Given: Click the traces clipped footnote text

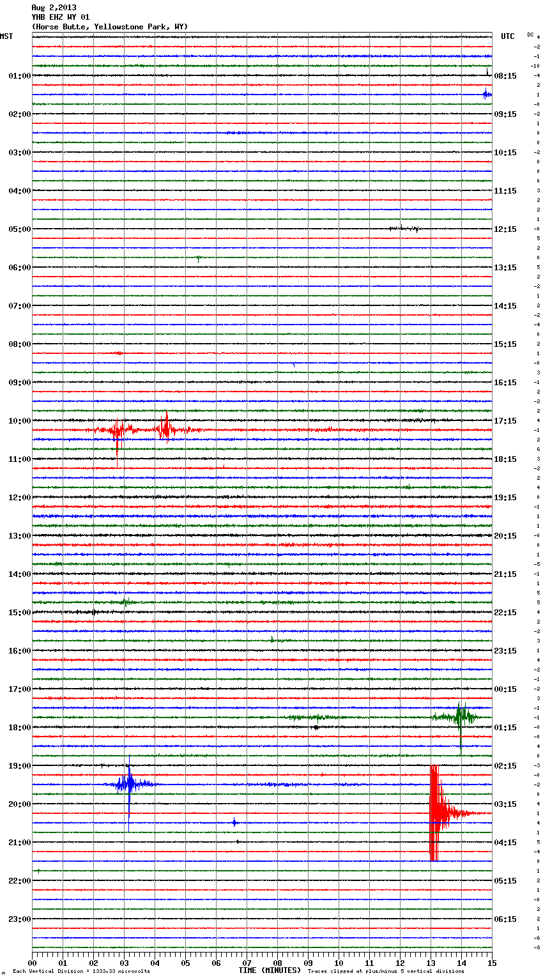Looking at the screenshot, I should click(x=386, y=972).
